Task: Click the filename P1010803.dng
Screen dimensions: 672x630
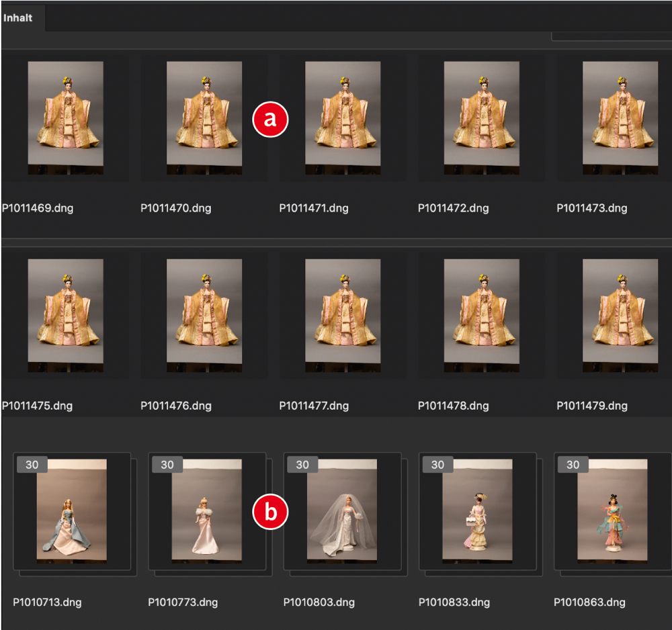Action: pyautogui.click(x=319, y=602)
